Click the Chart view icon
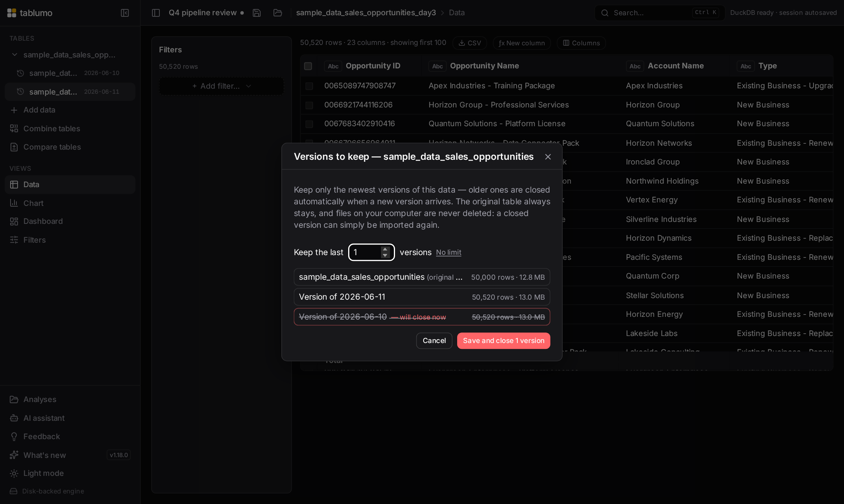The height and width of the screenshot is (504, 844). tap(14, 203)
